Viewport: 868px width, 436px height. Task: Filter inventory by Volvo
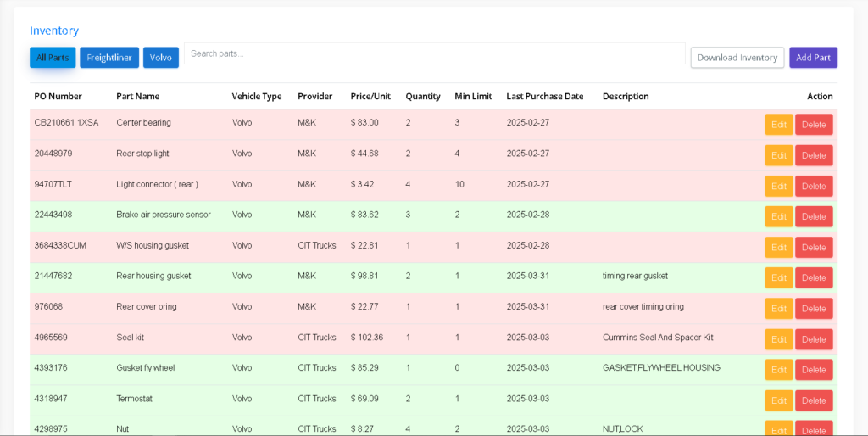(x=161, y=58)
